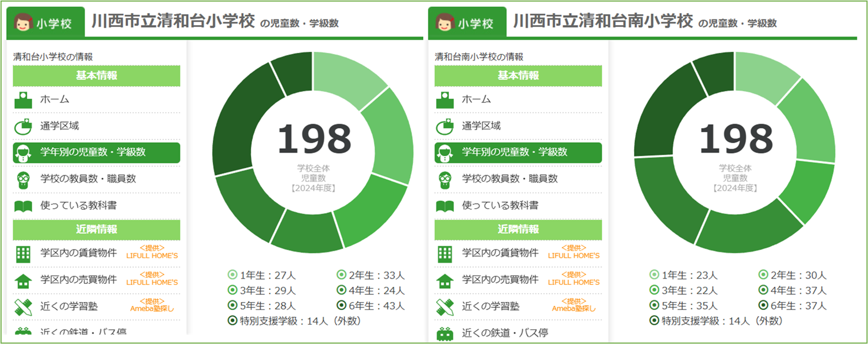This screenshot has width=868, height=344.
Task: Click the bus icon beside 近くの鉄道・バス停 for 清和台南小学校
Action: pyautogui.click(x=445, y=334)
